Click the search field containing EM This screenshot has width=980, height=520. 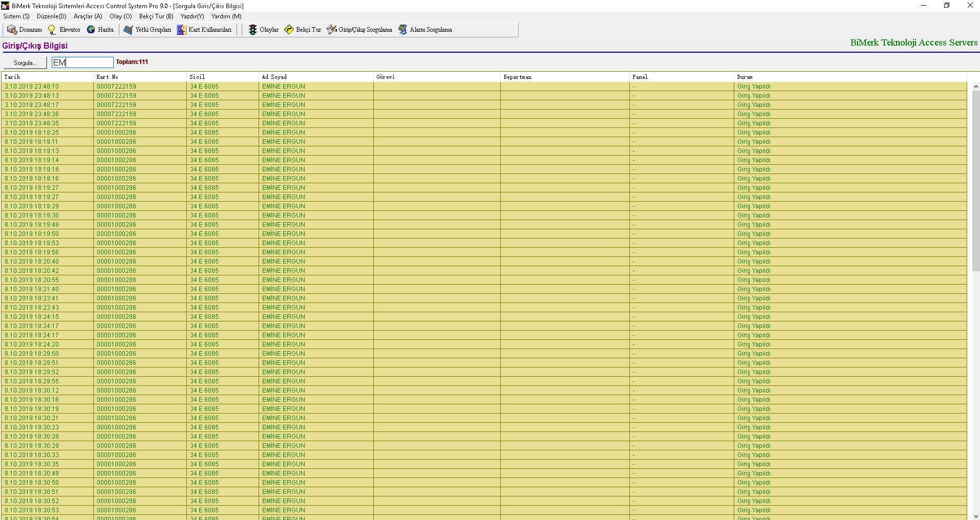[x=82, y=62]
